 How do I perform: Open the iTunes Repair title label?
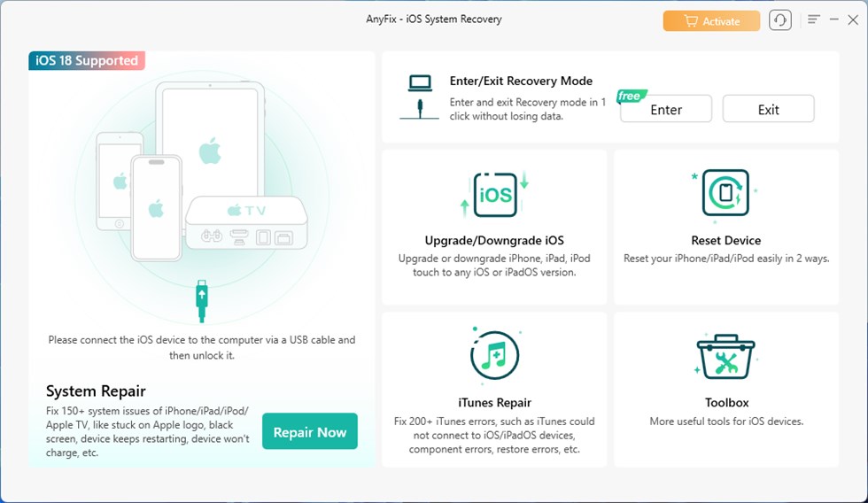[494, 402]
